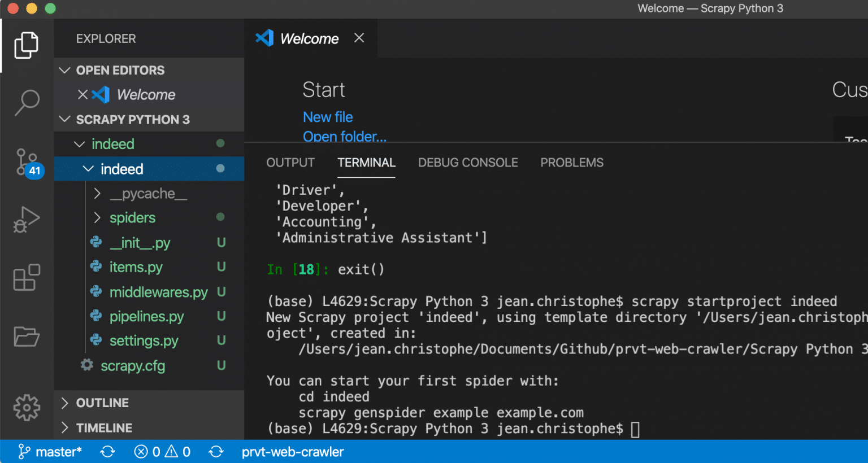Open the folder view icon in the activity bar

click(26, 337)
